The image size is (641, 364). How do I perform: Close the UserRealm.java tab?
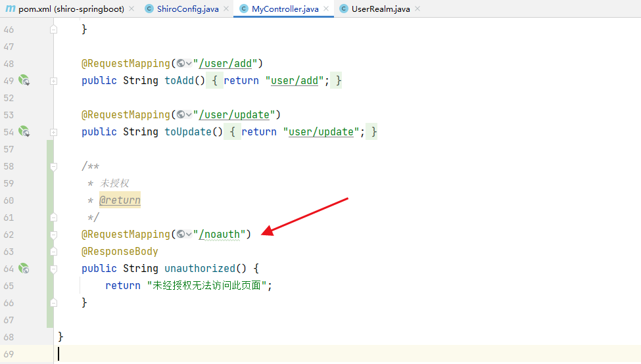click(x=417, y=9)
